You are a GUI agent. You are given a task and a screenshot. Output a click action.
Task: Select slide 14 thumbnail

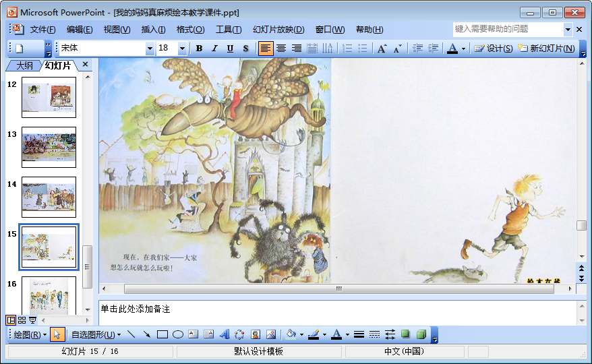[x=49, y=197]
